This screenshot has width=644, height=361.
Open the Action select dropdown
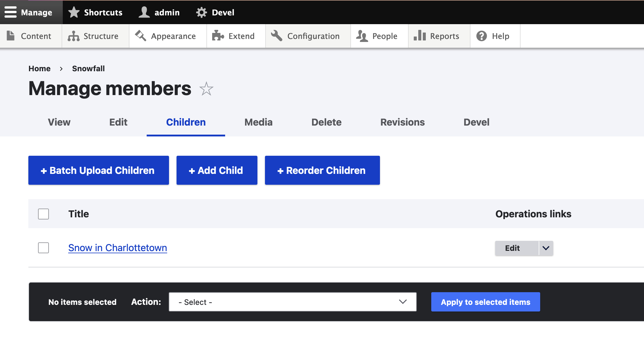click(x=292, y=302)
